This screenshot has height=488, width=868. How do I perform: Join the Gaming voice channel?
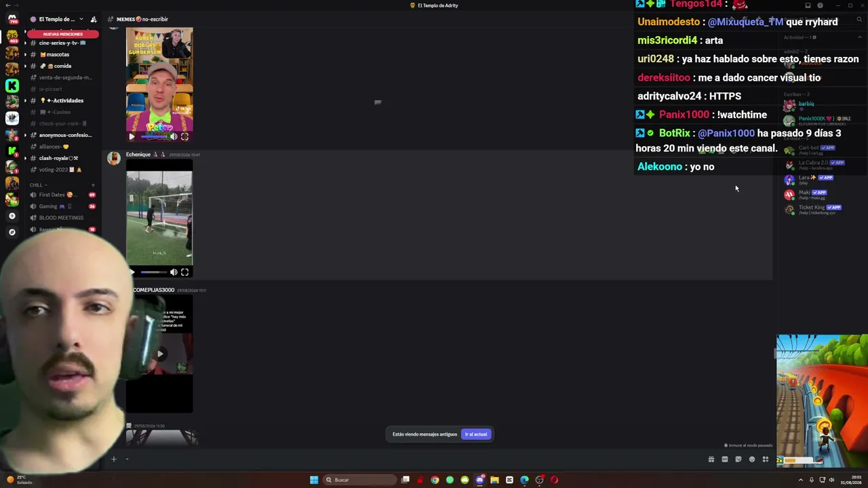62,206
